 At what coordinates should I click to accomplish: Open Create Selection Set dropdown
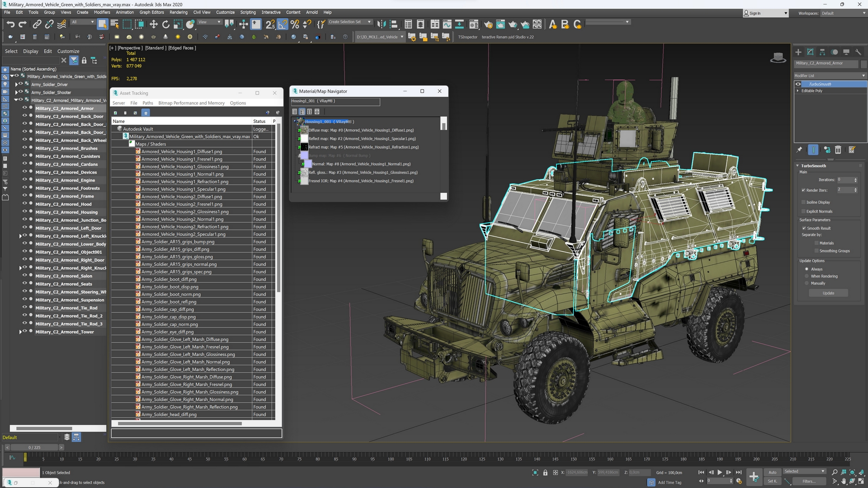[x=350, y=22]
